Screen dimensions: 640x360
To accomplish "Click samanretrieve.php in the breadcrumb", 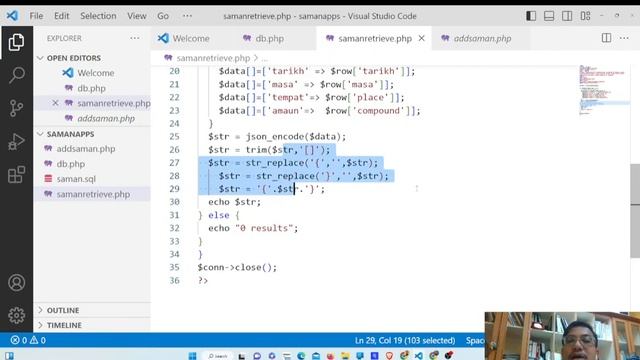I will click(x=213, y=58).
